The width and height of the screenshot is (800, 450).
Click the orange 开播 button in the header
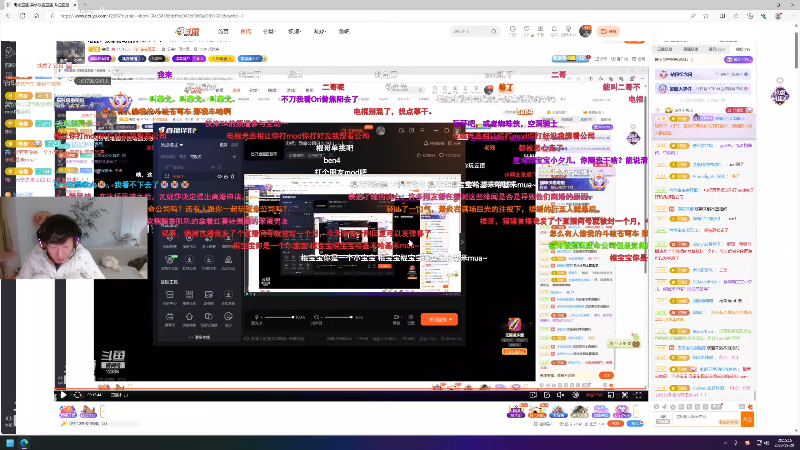point(608,31)
